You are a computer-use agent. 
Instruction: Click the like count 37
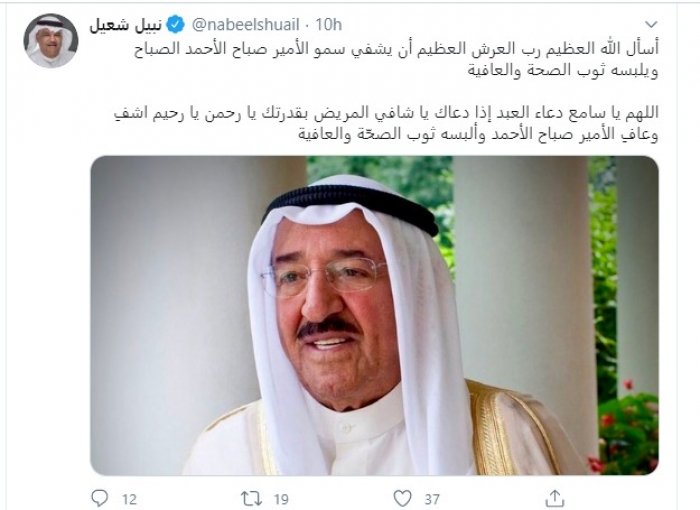pos(432,499)
